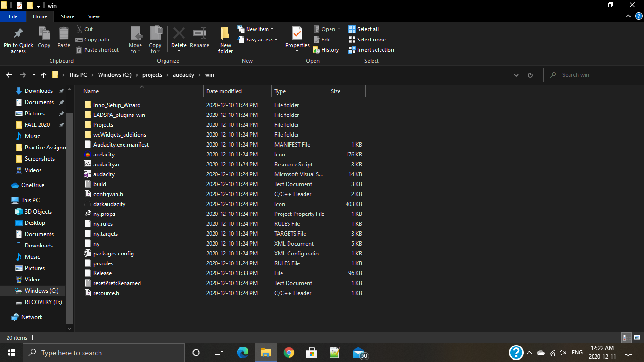Viewport: 644px width, 362px height.
Task: Select the Audacity.exe.manifest file
Action: (121, 145)
